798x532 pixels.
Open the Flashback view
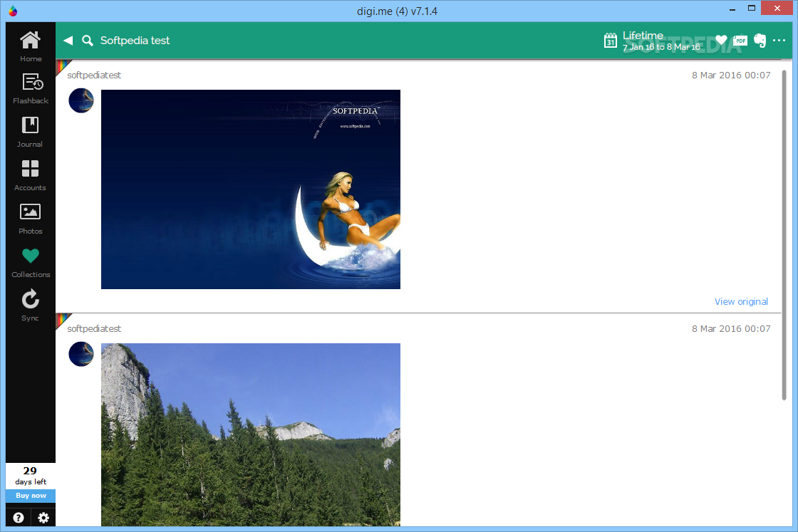pyautogui.click(x=31, y=89)
